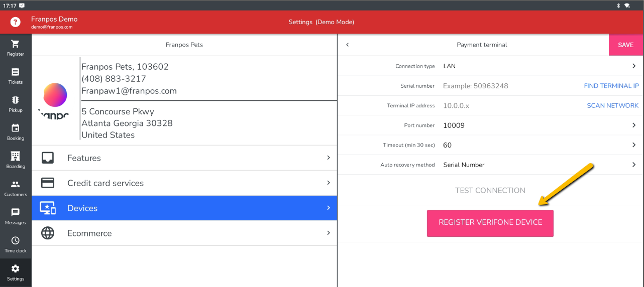The image size is (644, 287).
Task: Select Credit card services menu item
Action: (184, 183)
